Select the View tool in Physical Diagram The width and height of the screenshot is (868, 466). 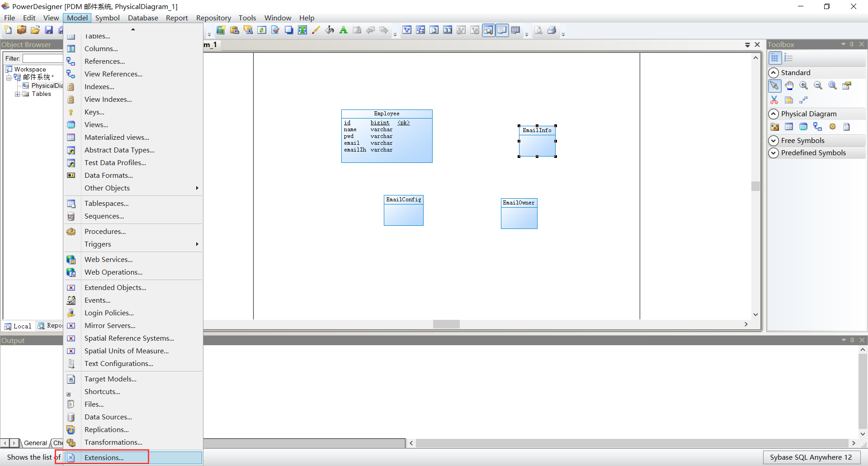(803, 127)
